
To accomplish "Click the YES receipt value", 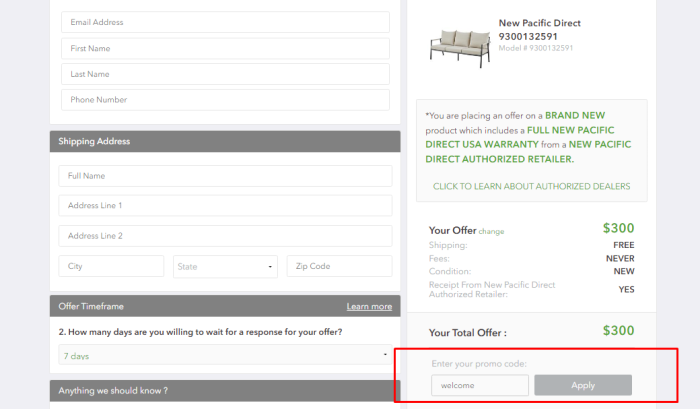I will tap(626, 289).
